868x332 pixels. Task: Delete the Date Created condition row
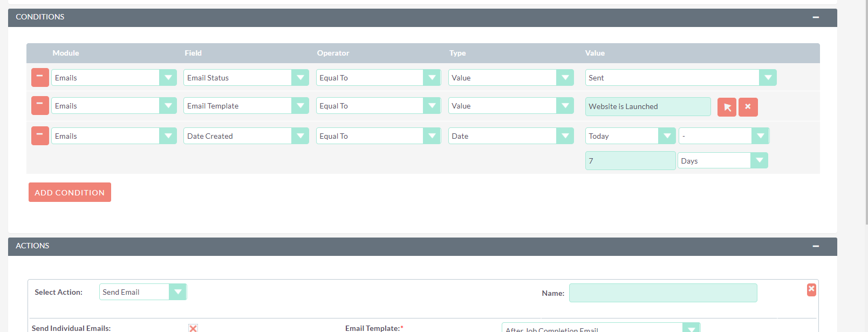pyautogui.click(x=40, y=135)
